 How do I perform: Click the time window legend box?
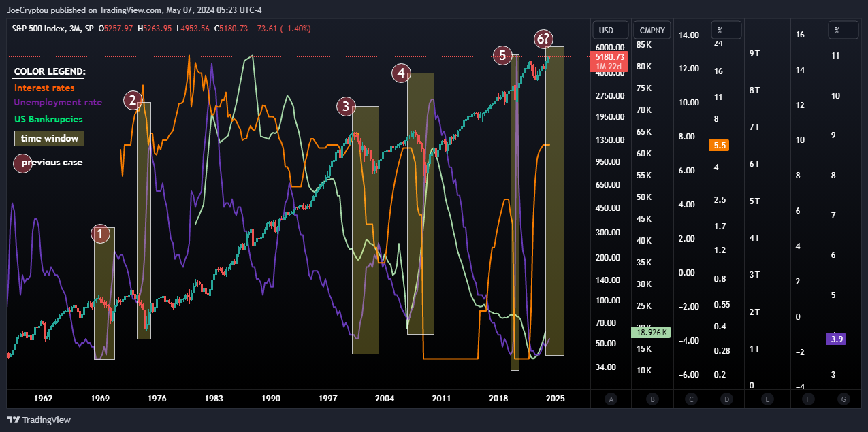tap(50, 138)
